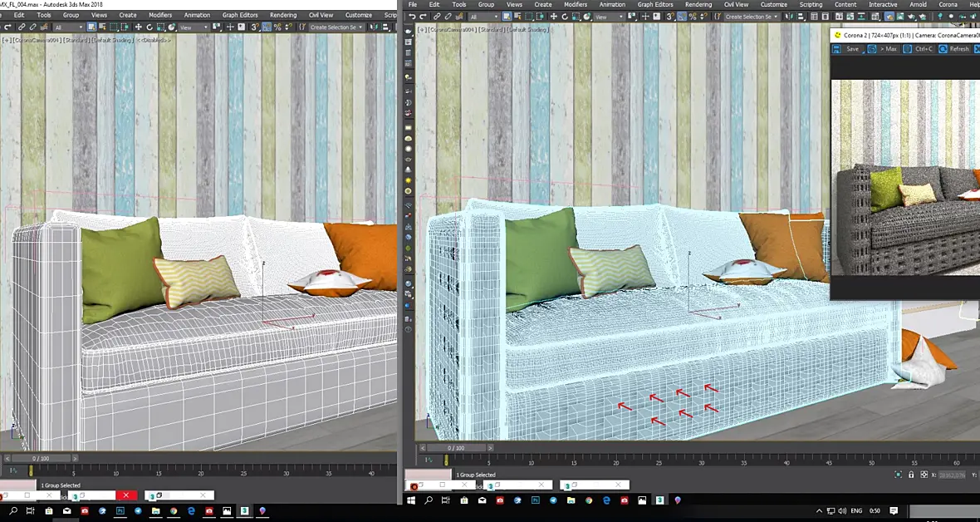
Task: Open the Rendering menu in the right window
Action: coord(698,4)
